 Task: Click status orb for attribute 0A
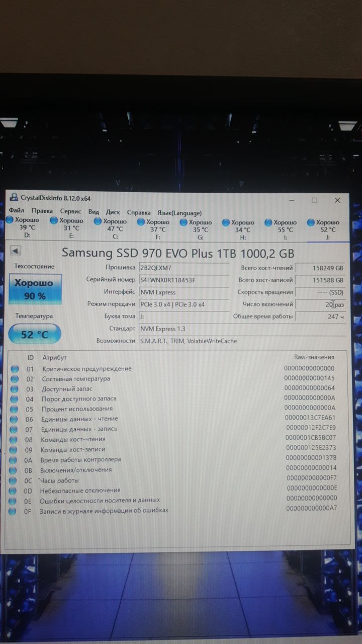[x=14, y=460]
